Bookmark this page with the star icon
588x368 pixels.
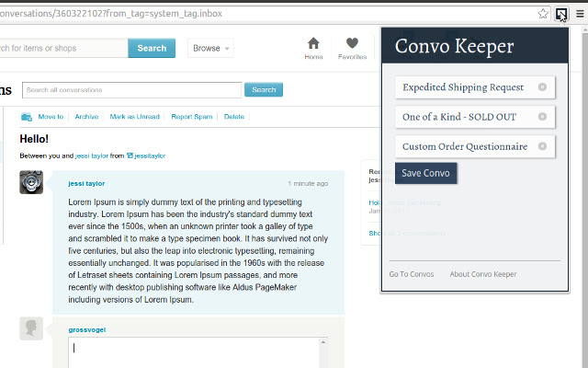pyautogui.click(x=544, y=13)
